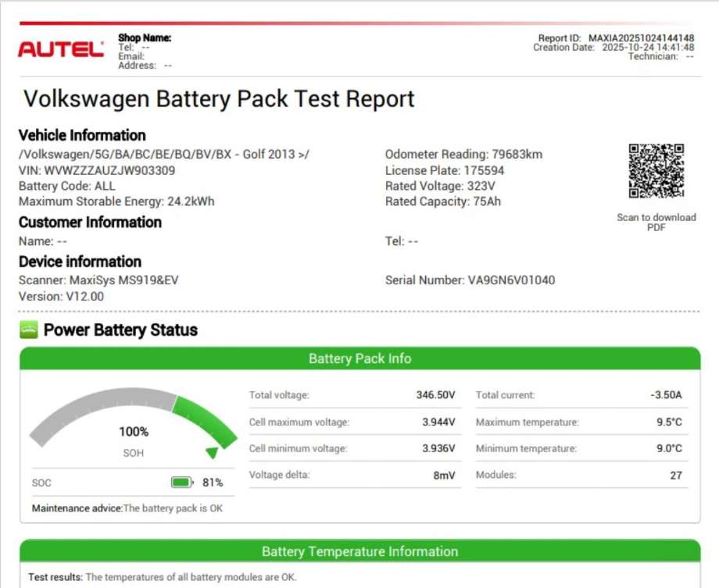This screenshot has height=588, width=719.
Task: Click the 'Scan to download PDF' text
Action: point(656,223)
